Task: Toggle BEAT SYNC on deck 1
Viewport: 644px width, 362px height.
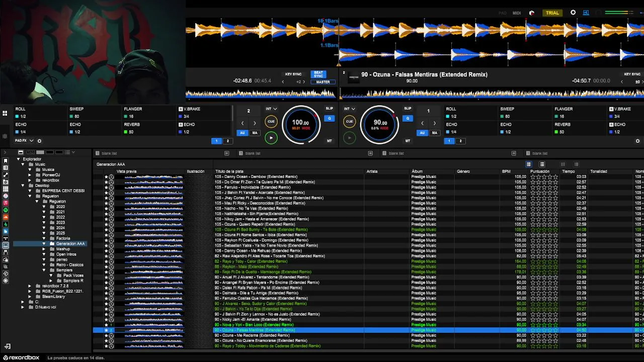Action: [x=318, y=74]
